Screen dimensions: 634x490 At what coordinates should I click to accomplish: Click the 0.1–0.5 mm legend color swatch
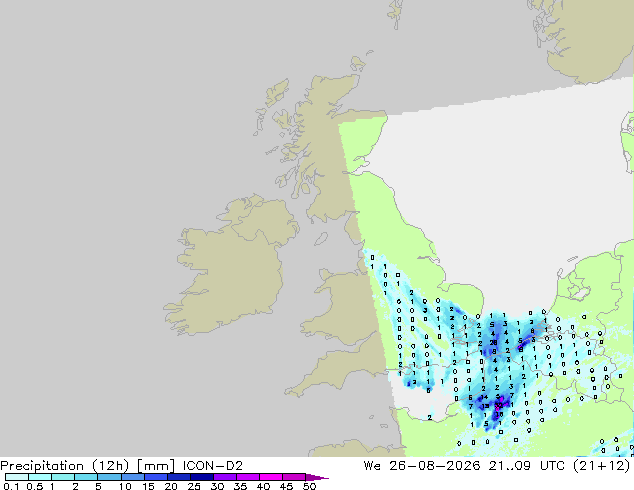click(17, 477)
